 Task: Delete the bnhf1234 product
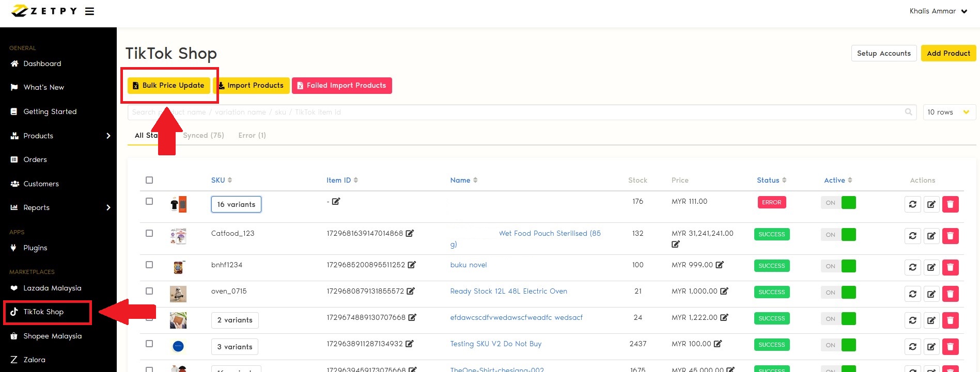point(951,267)
